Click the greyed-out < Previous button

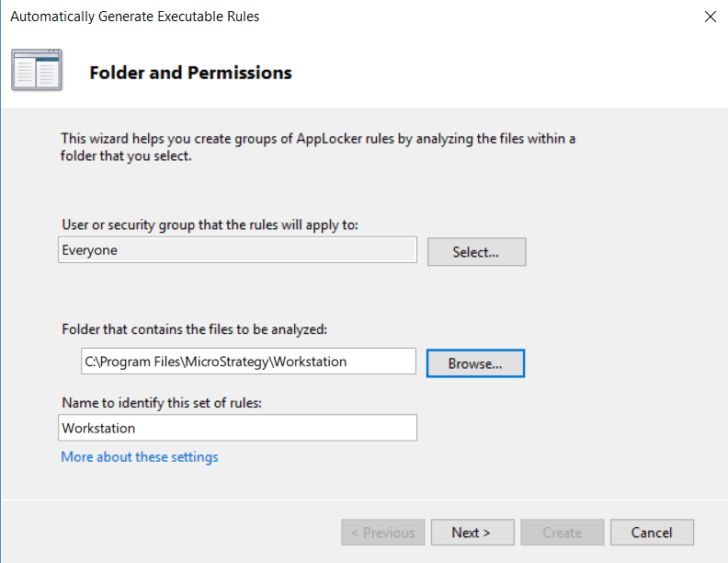[383, 533]
